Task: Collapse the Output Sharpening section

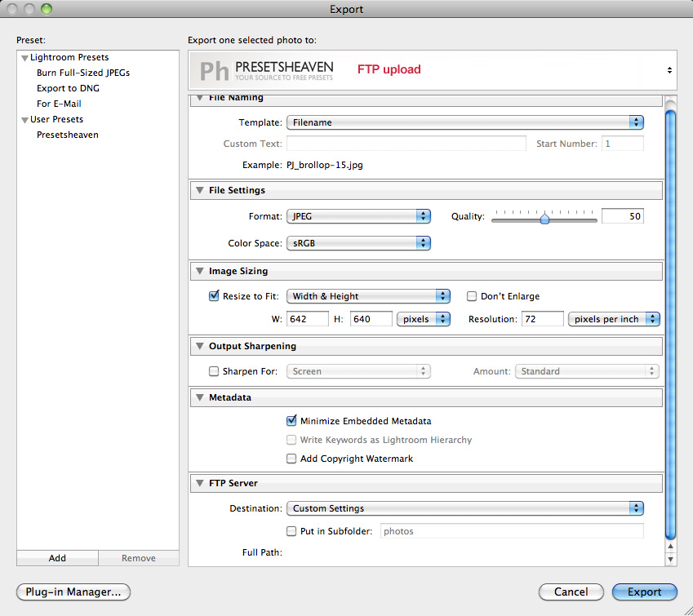Action: coord(200,346)
